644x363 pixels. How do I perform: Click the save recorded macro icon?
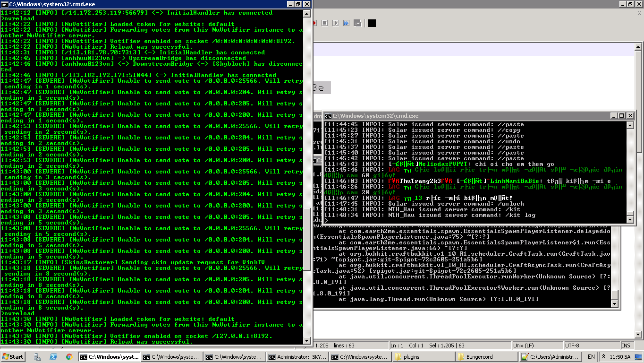click(357, 23)
